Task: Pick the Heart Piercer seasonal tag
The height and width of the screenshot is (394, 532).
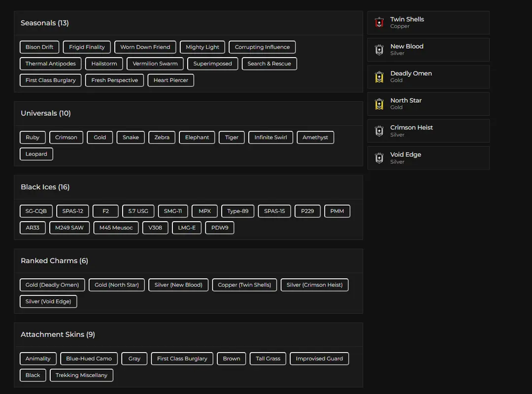Action: pyautogui.click(x=171, y=80)
